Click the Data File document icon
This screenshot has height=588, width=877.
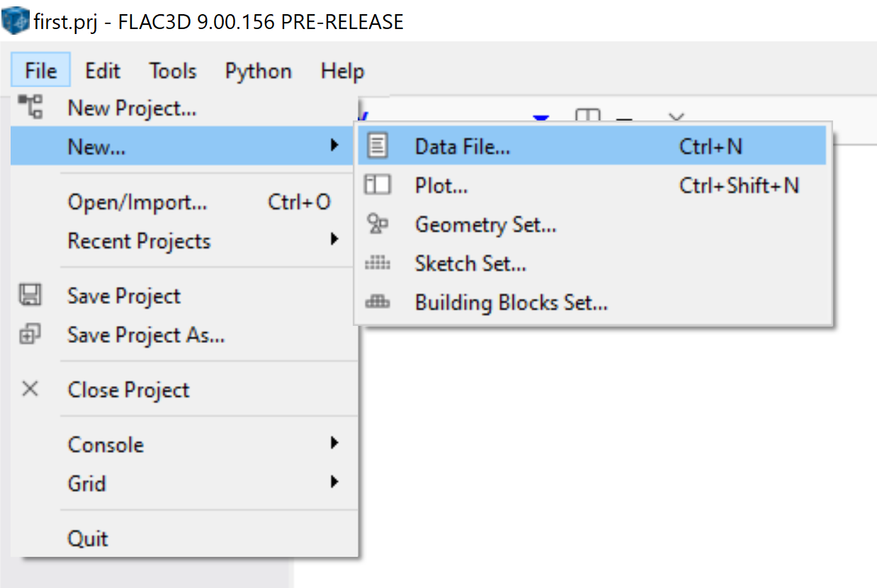(x=377, y=146)
